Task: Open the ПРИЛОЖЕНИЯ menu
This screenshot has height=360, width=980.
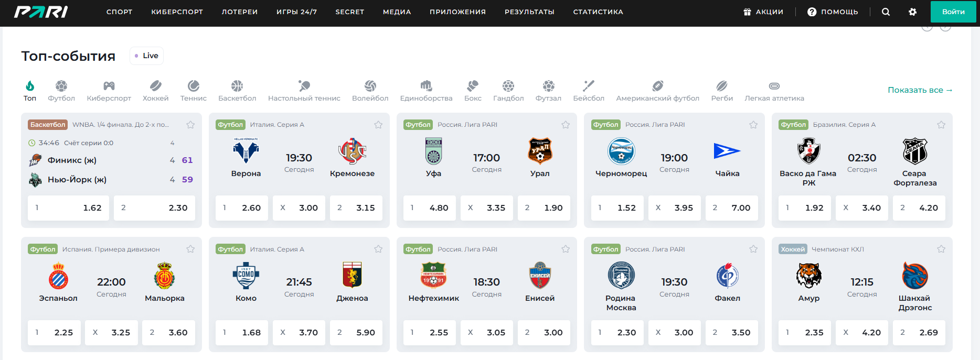Action: (457, 12)
